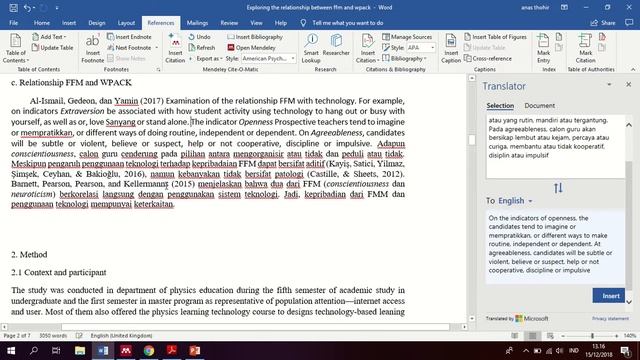The image size is (640, 360).
Task: Click Mark Citation icon
Action: 585,48
